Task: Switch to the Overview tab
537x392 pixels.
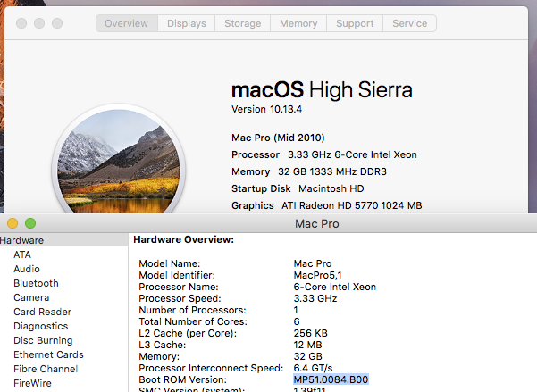Action: (x=127, y=23)
